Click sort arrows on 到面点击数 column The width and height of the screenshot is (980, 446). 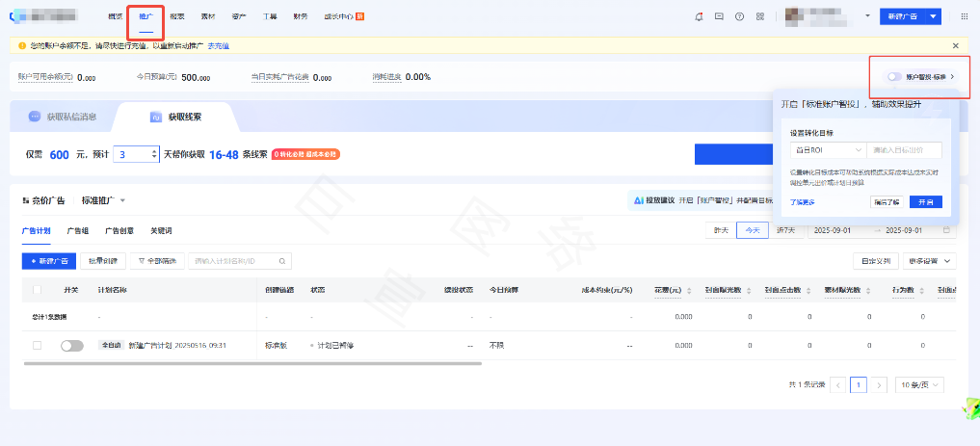pos(808,291)
